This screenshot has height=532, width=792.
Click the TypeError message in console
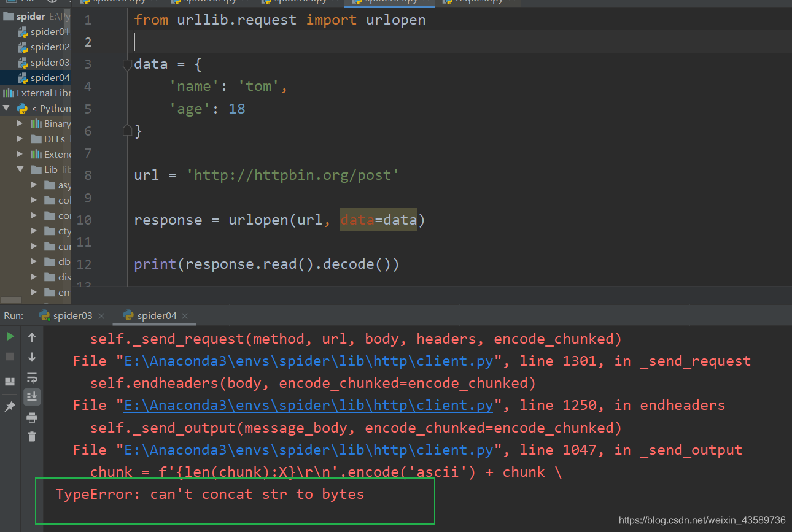pos(210,495)
